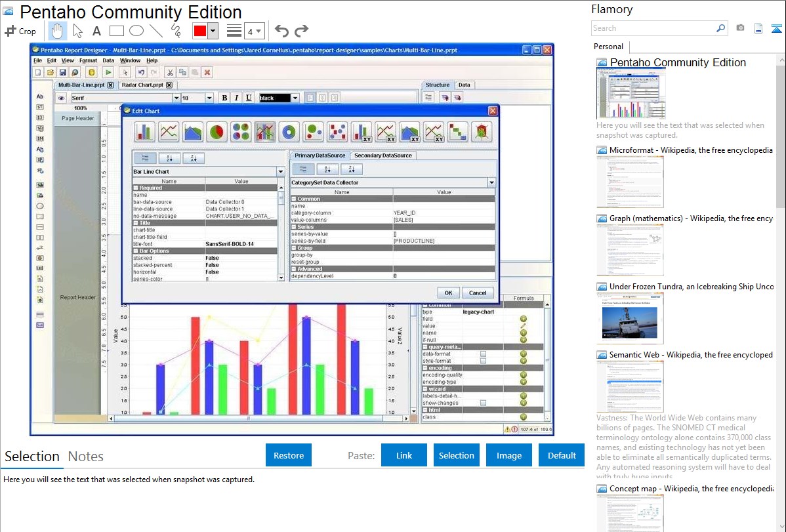786x532 pixels.
Task: Select the Crop tool
Action: [x=20, y=31]
